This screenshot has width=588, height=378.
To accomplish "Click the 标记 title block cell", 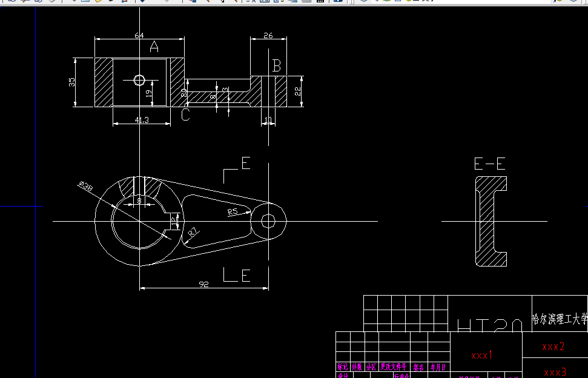I will (343, 366).
